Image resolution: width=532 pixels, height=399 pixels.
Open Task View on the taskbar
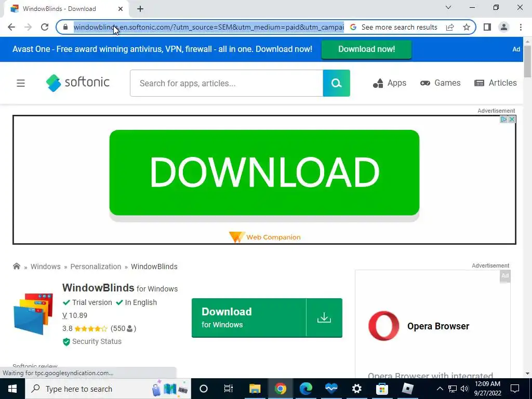click(x=229, y=389)
